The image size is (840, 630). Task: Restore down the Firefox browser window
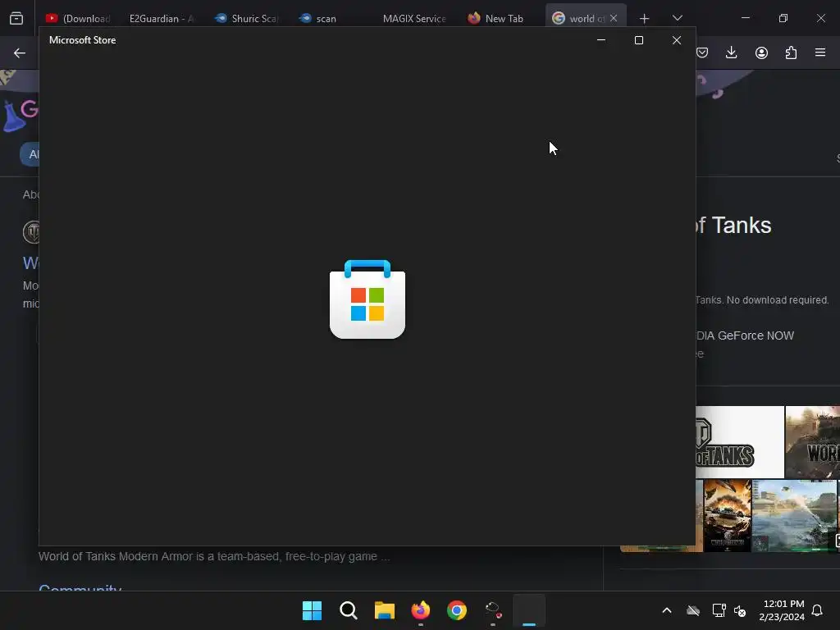click(x=783, y=18)
